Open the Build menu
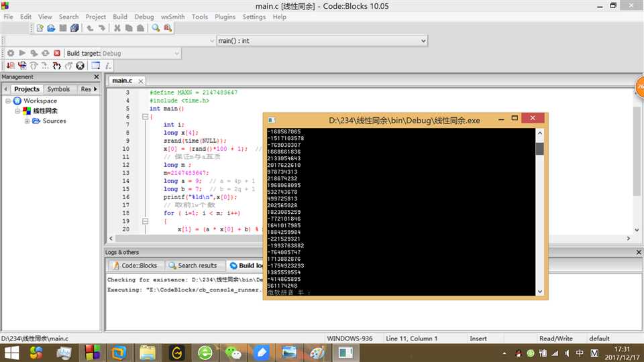 [120, 17]
